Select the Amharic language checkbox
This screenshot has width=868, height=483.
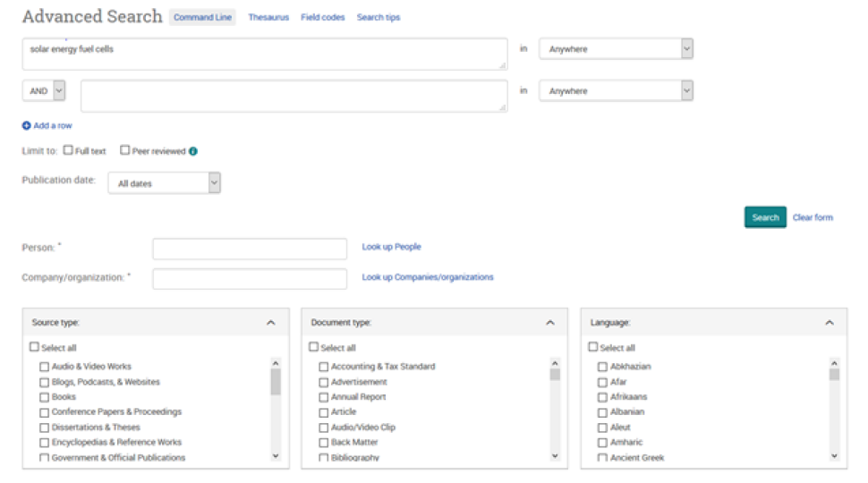603,443
